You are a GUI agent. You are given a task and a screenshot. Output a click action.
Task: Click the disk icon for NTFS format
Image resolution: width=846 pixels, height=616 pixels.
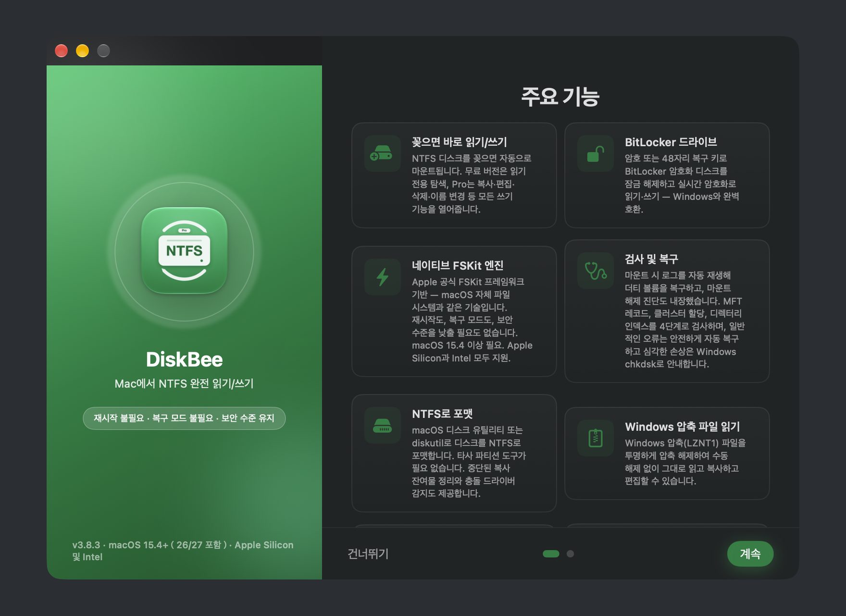tap(383, 425)
